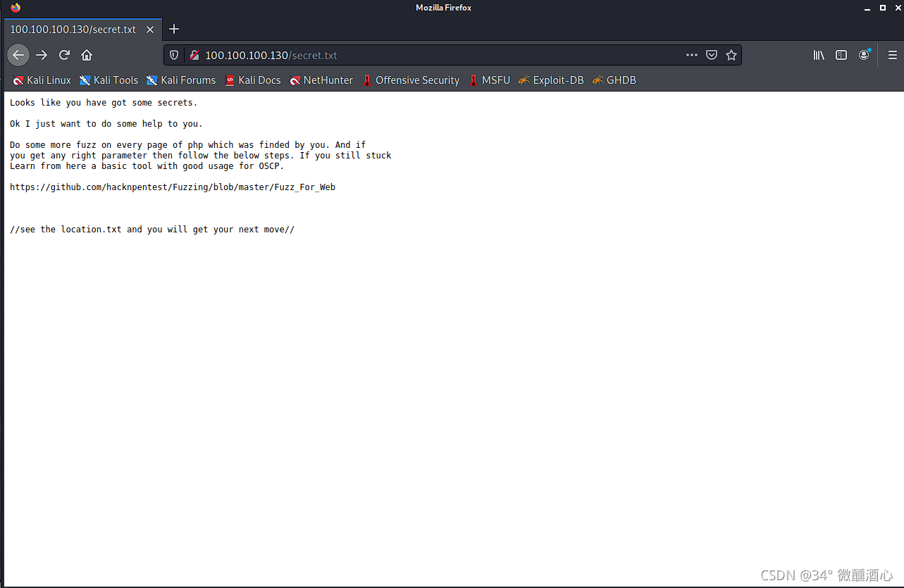904x588 pixels.
Task: Open the Firefox hamburger menu
Action: coord(892,55)
